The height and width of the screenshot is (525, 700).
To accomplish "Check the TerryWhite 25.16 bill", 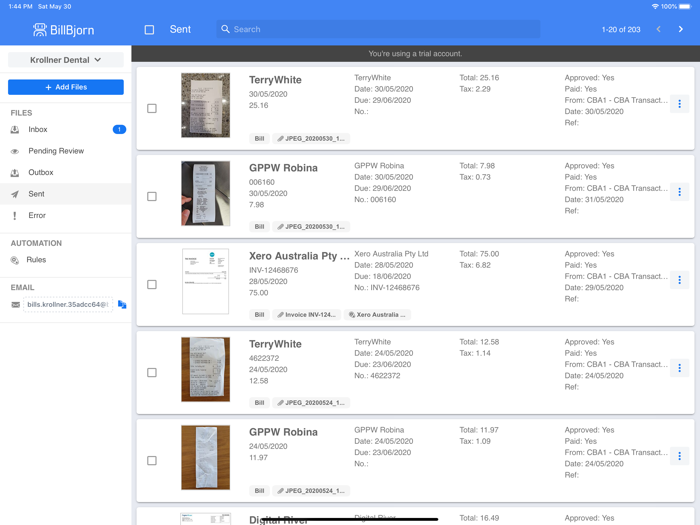I will point(152,108).
